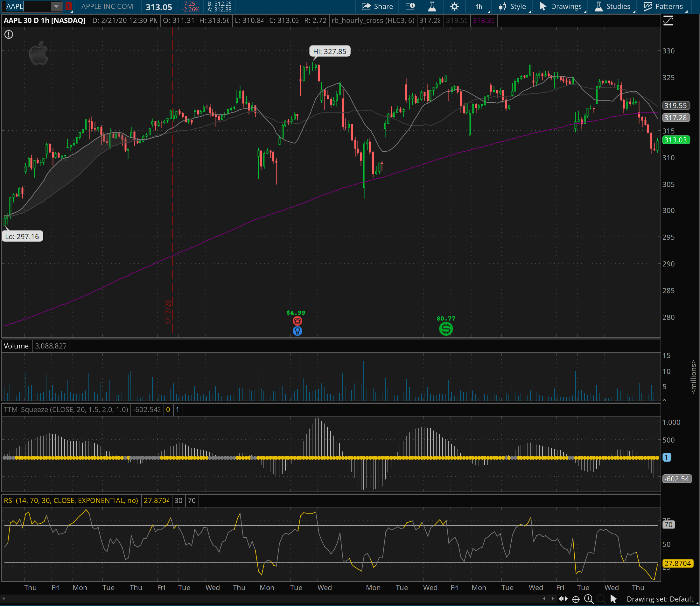
Task: Click the Volume study label
Action: click(16, 346)
